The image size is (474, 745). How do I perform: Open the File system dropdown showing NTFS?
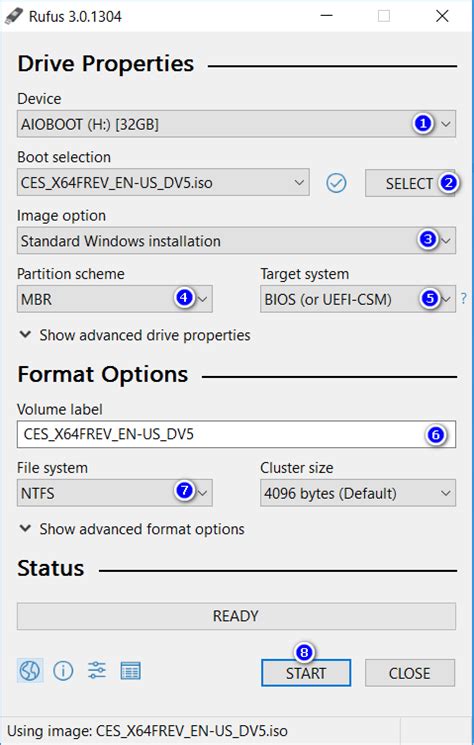(x=114, y=493)
